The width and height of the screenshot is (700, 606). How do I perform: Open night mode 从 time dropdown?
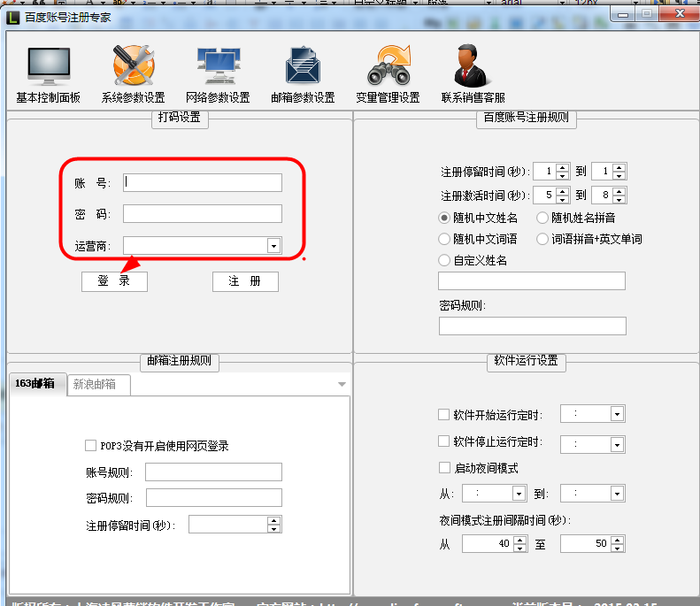pos(519,494)
